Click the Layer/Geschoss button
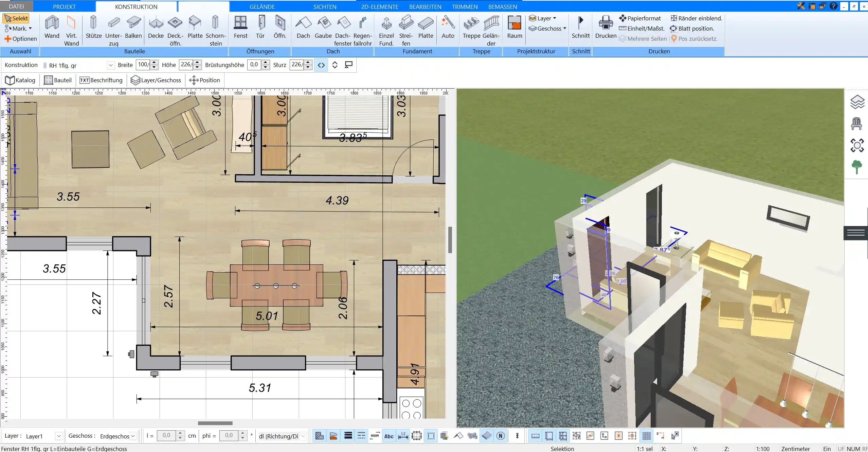 click(x=156, y=80)
